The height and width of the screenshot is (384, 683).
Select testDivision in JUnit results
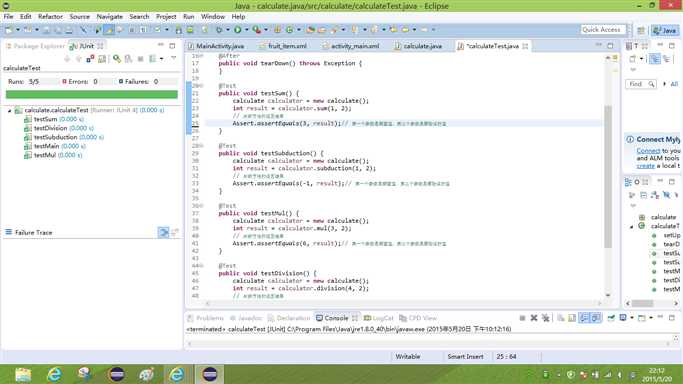[51, 128]
